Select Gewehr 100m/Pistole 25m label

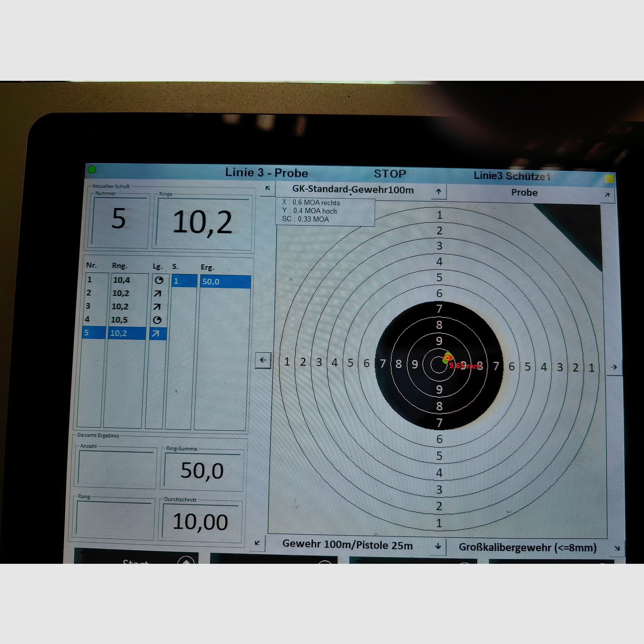coord(347,545)
